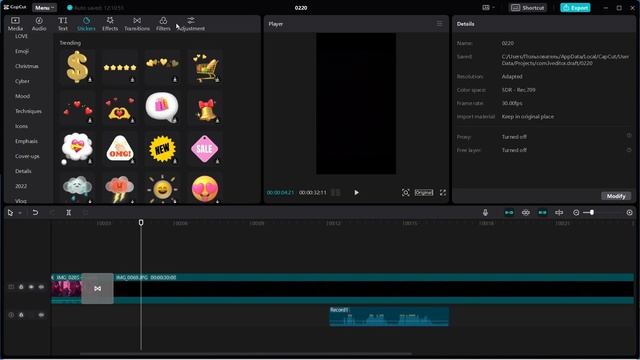Select the Cyber sticker category
This screenshot has height=360, width=640.
pyautogui.click(x=22, y=81)
